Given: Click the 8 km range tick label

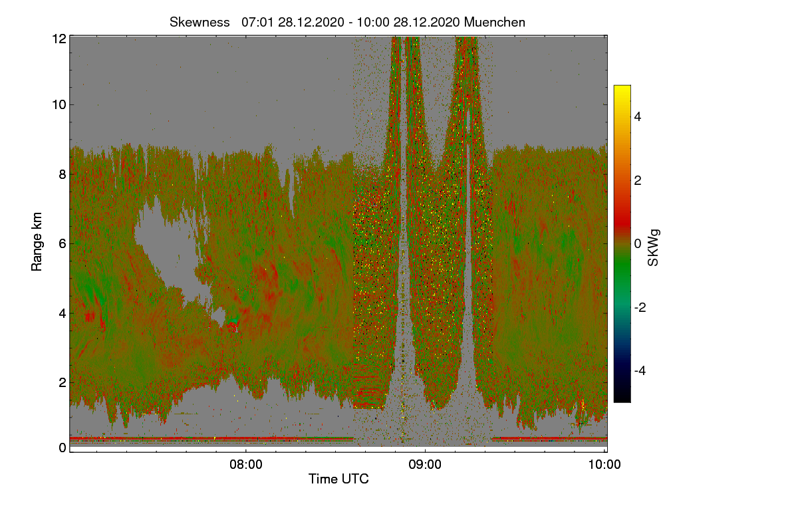Looking at the screenshot, I should 62,174.
